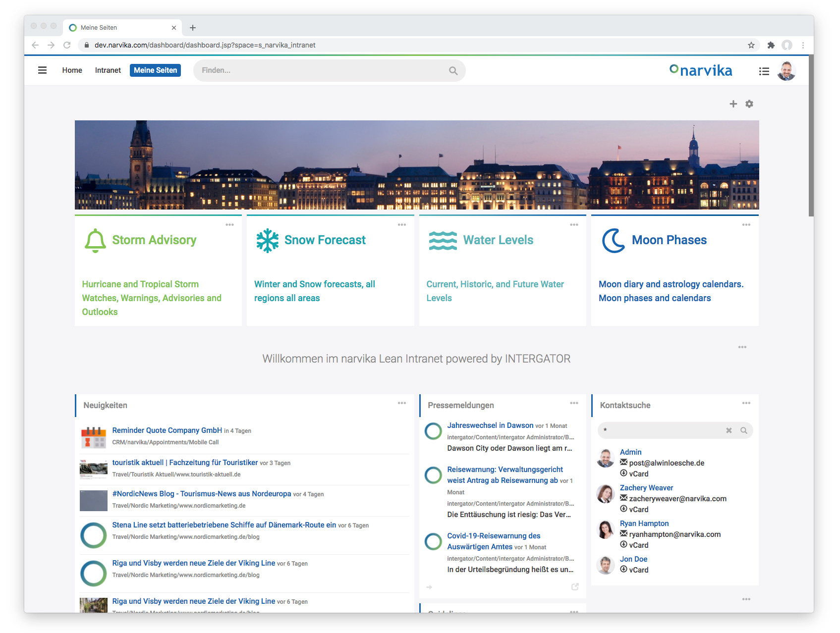This screenshot has height=633, width=840.
Task: Open Pressemeldungen in external window icon
Action: 575,587
